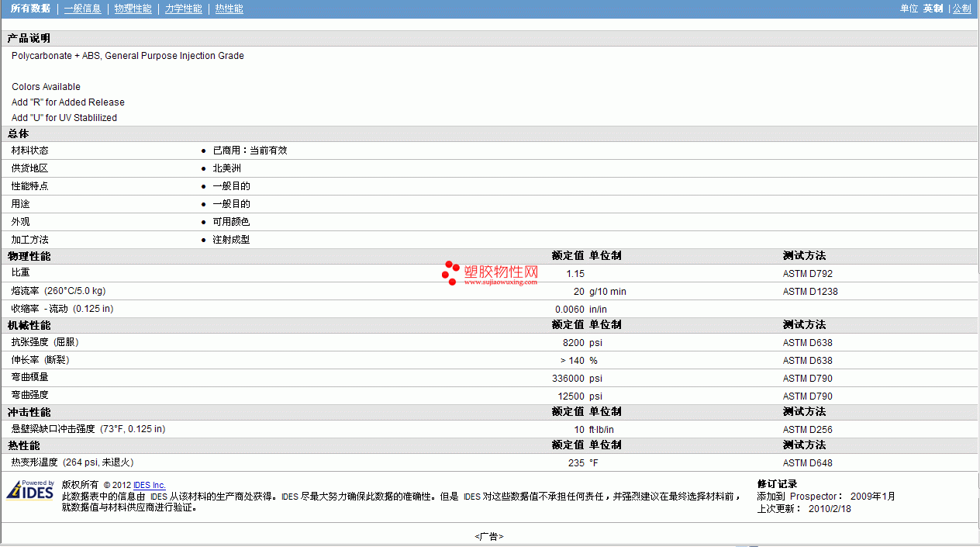The image size is (980, 547).
Task: Open the 力学性能 tab
Action: (183, 9)
